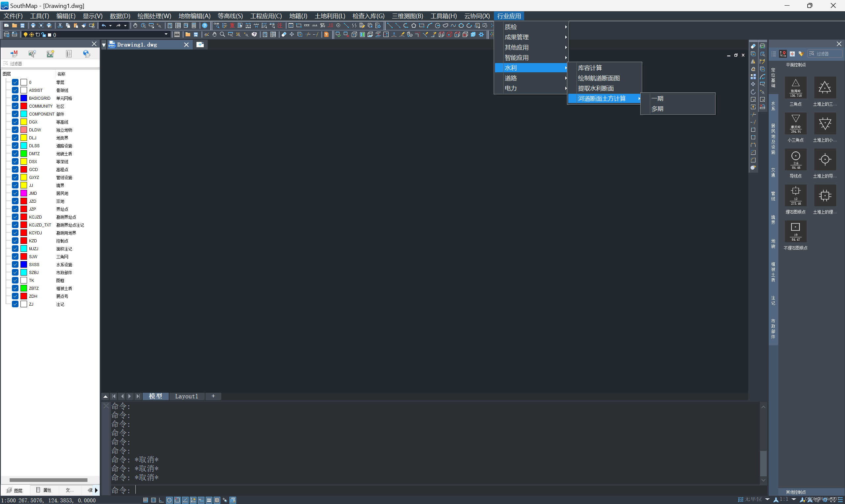
Task: Select 一期 from the submenu
Action: click(x=678, y=98)
